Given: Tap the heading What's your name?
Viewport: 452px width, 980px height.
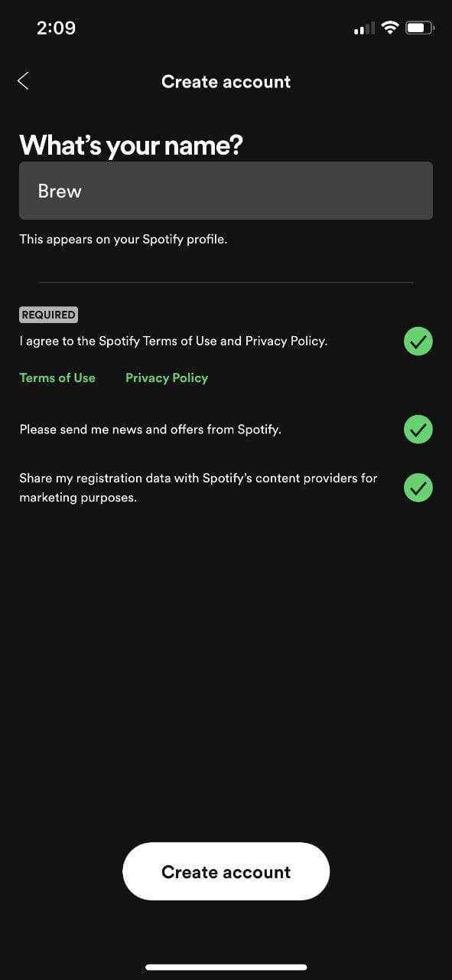Looking at the screenshot, I should tap(130, 145).
